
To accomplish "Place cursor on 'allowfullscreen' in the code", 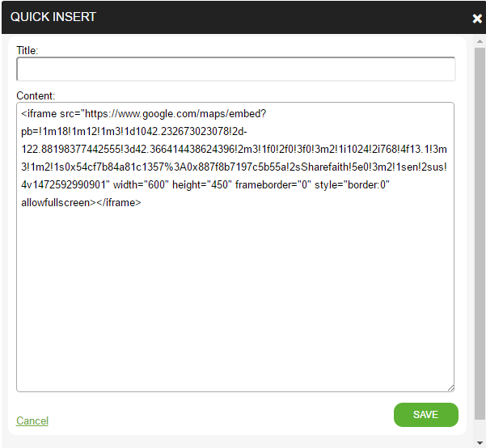I will (x=55, y=203).
